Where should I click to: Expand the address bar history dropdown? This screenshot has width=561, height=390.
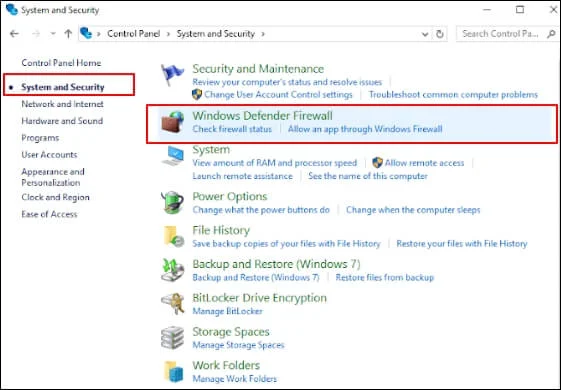coord(425,34)
